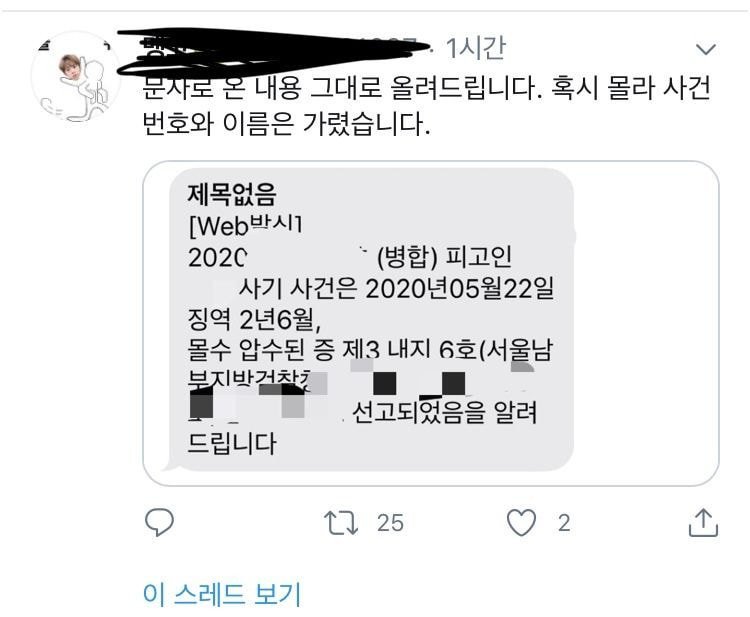Click the '1시간' timestamp
This screenshot has height=617, width=750.
(475, 48)
